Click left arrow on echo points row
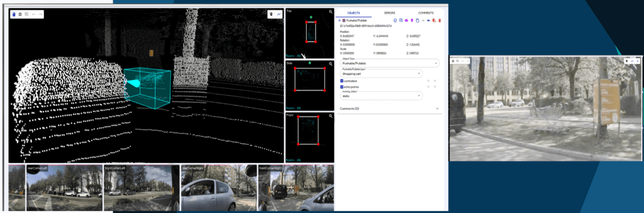The image size is (644, 213). [428, 87]
